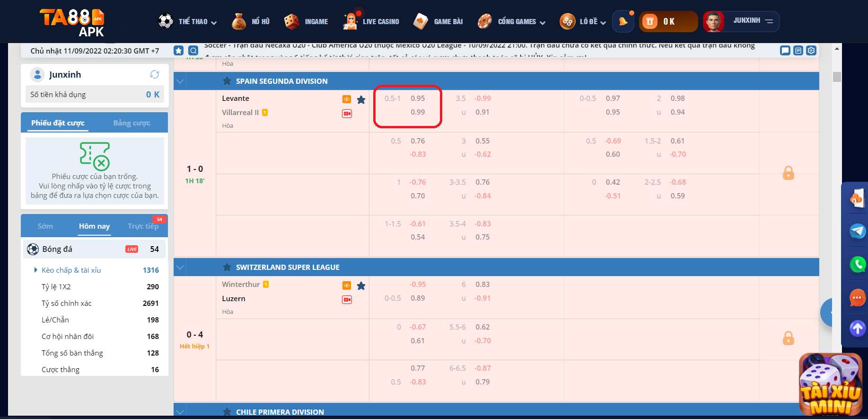This screenshot has height=419, width=868.
Task: Click the page scrollbar thumb
Action: (837, 77)
